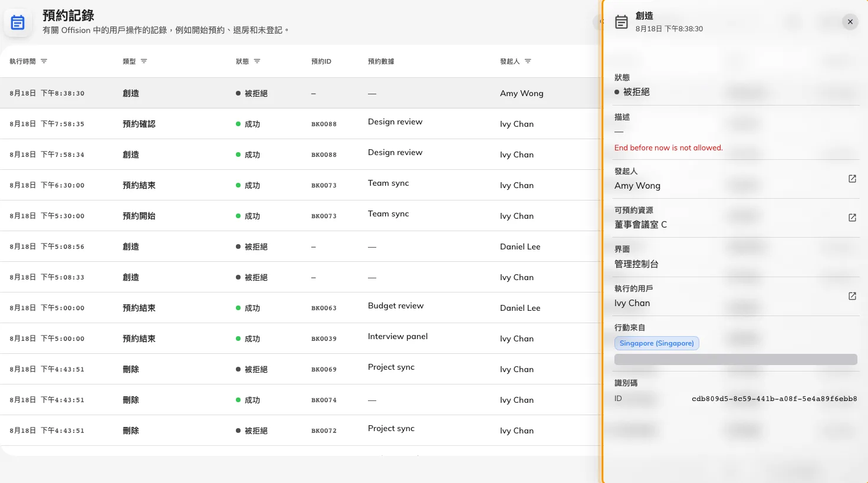The height and width of the screenshot is (483, 868).
Task: Click the 8月18日 下午6:30:00 timestamp
Action: (x=47, y=185)
